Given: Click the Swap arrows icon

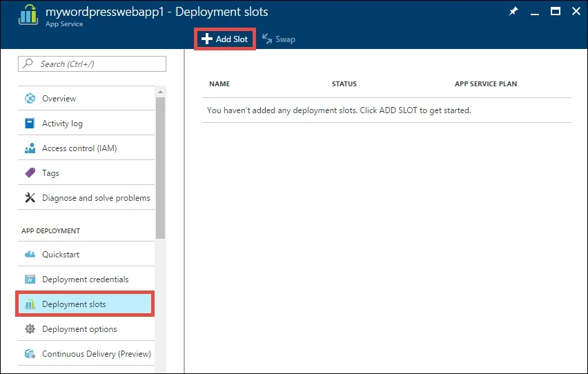Looking at the screenshot, I should coord(267,39).
